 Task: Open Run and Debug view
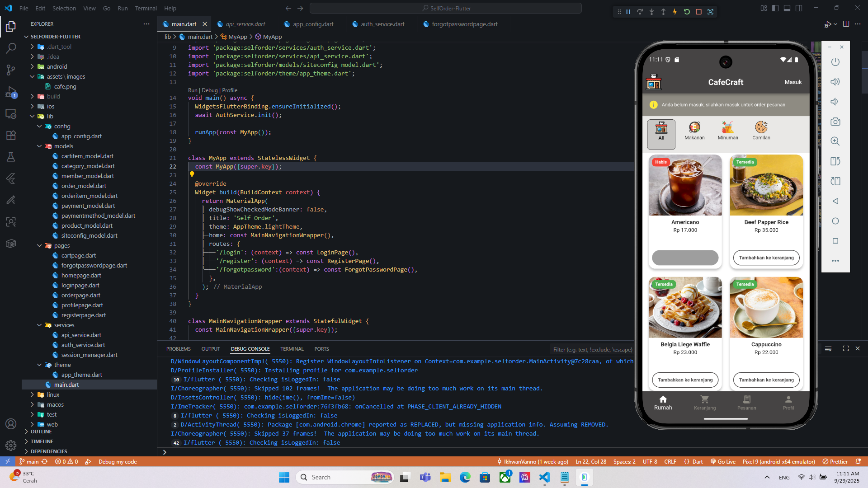coord(11,93)
